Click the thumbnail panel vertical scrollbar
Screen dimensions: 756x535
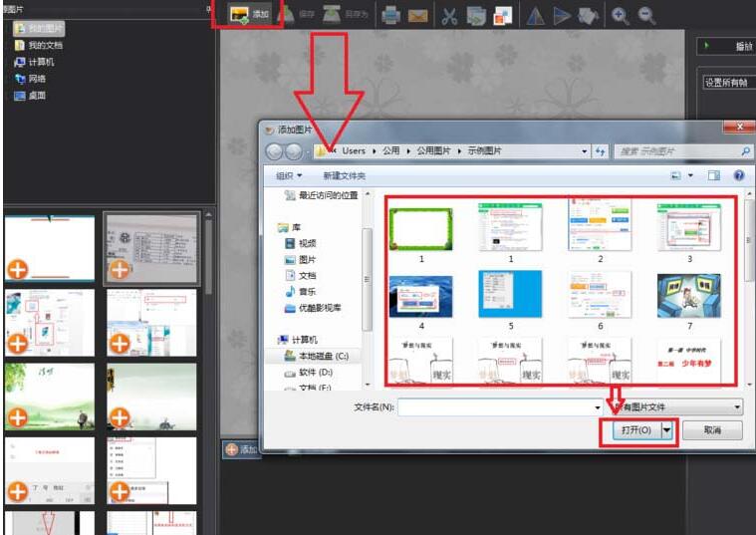(x=208, y=257)
